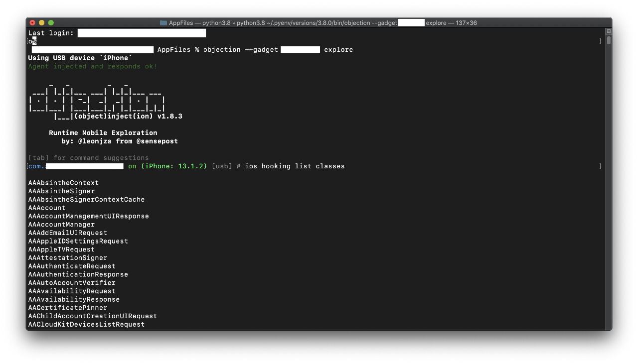Click the split pane icon above scrollbar
Screen dimensions: 638x364
pos(608,31)
